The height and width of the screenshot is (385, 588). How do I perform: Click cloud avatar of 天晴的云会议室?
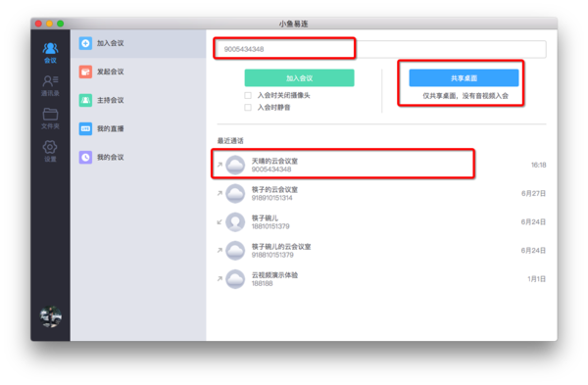235,165
